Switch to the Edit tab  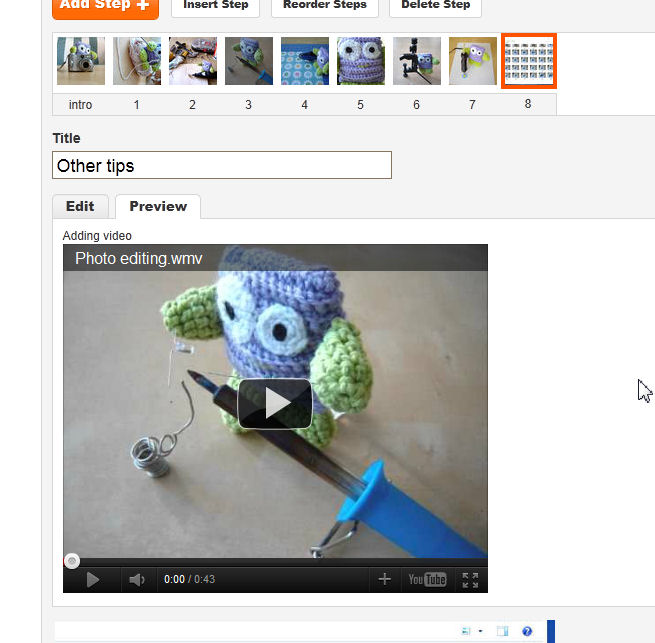80,206
